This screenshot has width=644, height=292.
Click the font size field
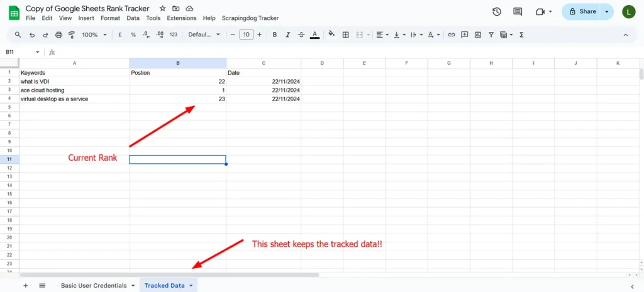pyautogui.click(x=246, y=35)
